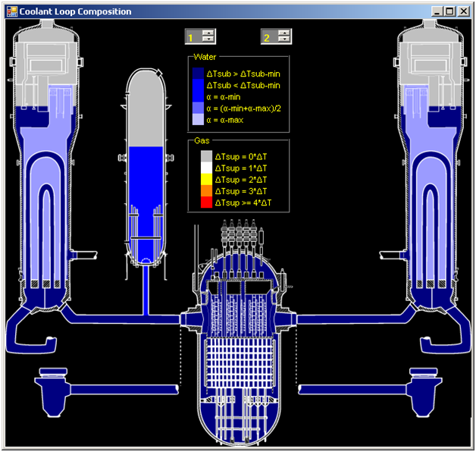Click the 'Water' legend group title
Viewport: 476px width, 452px height.
(205, 57)
